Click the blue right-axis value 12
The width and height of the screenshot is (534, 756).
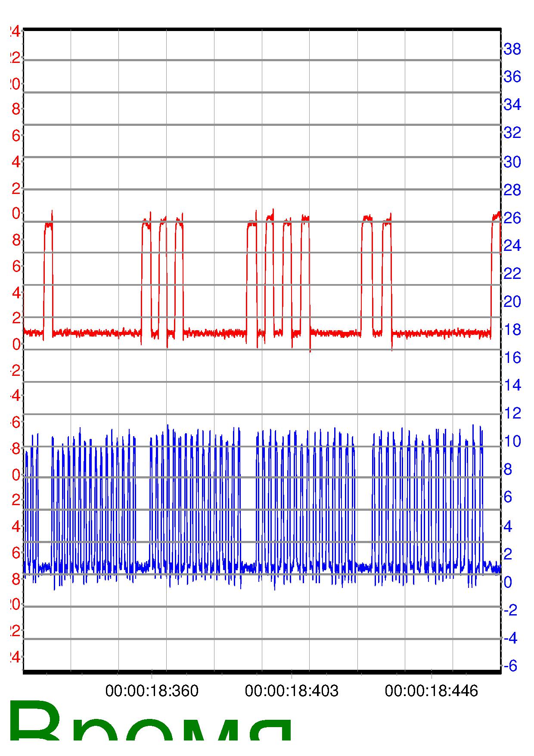pos(512,413)
